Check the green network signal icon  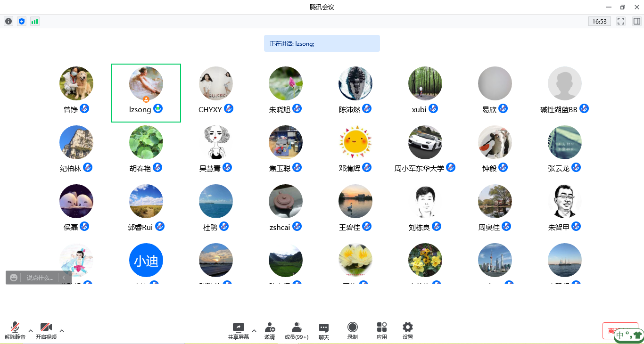pos(35,21)
